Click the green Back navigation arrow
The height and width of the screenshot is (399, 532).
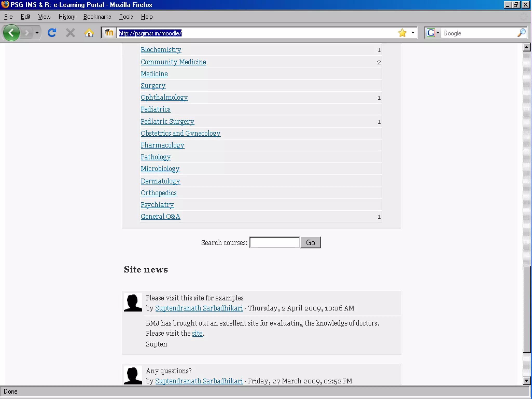[x=11, y=33]
